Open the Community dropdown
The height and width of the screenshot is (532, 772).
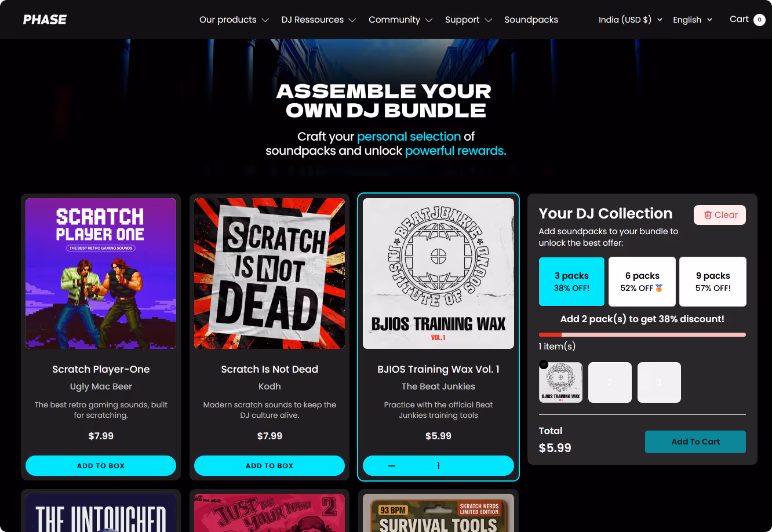click(400, 20)
